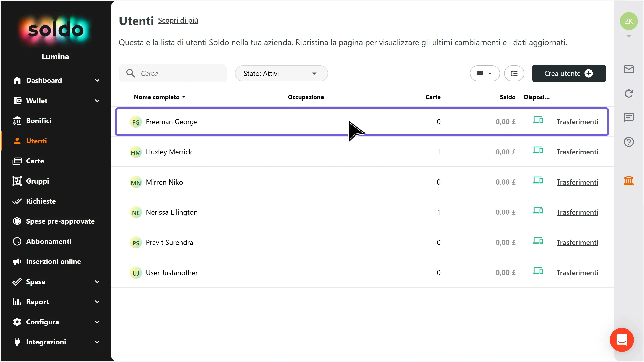Open the red support chat bubble
Screen dimensions: 644x362
622,340
